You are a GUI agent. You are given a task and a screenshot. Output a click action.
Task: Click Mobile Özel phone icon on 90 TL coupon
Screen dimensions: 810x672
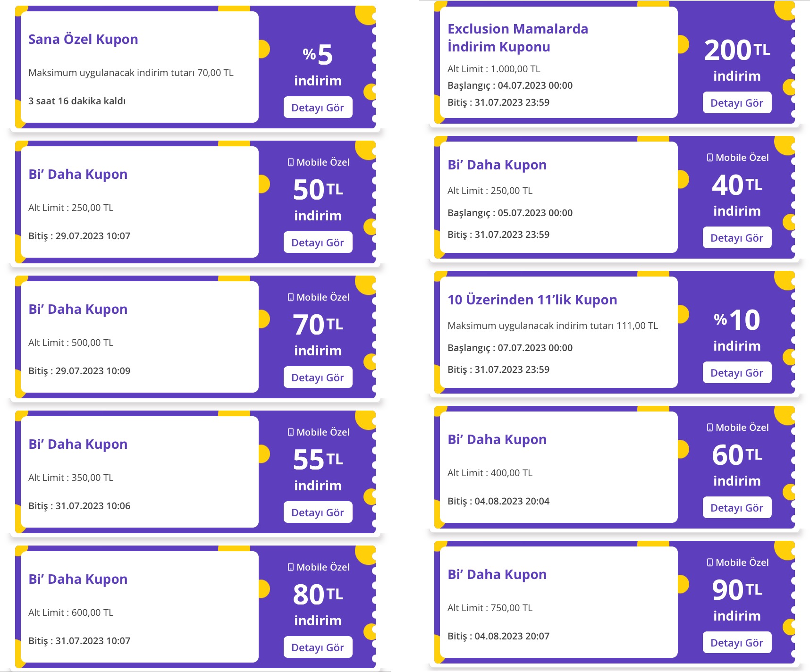pos(710,563)
